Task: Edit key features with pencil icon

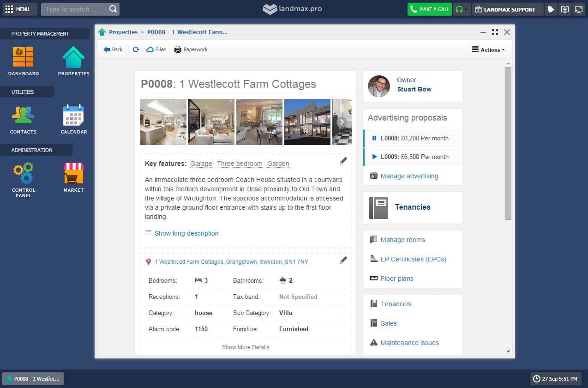Action: (343, 161)
